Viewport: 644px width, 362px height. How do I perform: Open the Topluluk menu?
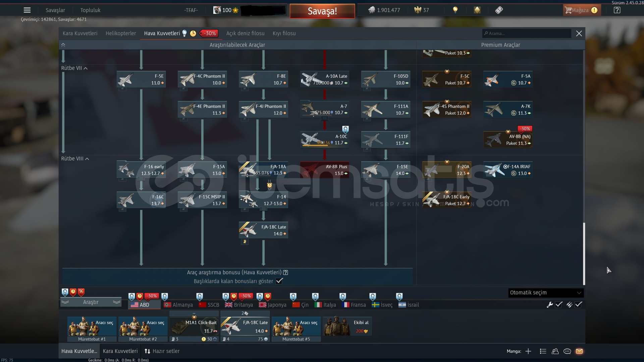(x=90, y=10)
